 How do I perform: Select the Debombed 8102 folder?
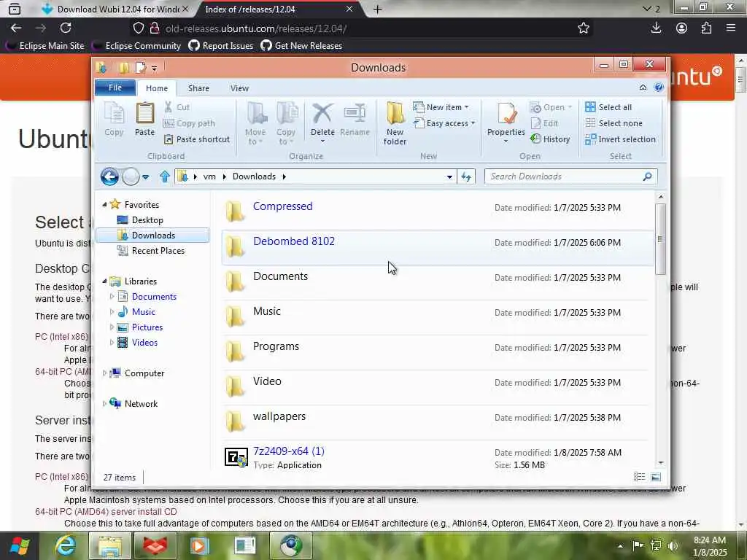coord(438,247)
